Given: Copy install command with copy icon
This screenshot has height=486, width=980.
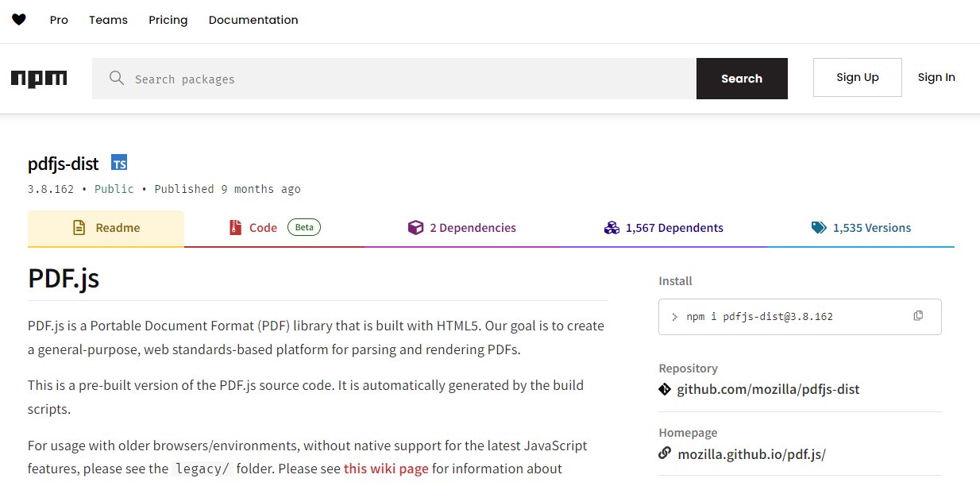Looking at the screenshot, I should [x=918, y=316].
